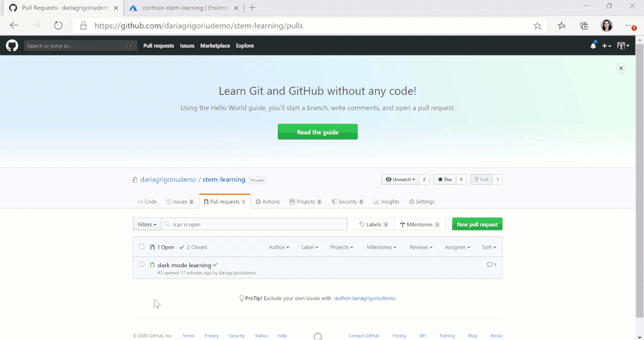Open the browser favorites list icon
Viewport: 644px width, 340px height.
click(x=561, y=26)
